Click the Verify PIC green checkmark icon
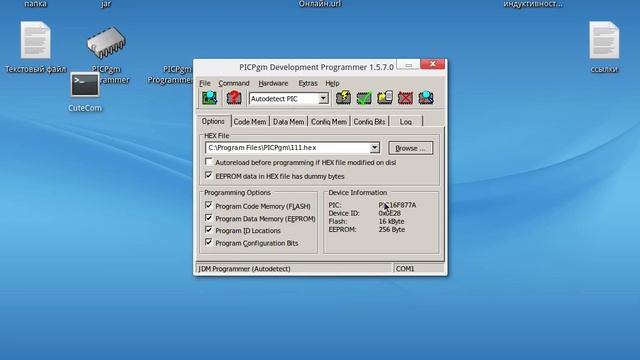 364,98
